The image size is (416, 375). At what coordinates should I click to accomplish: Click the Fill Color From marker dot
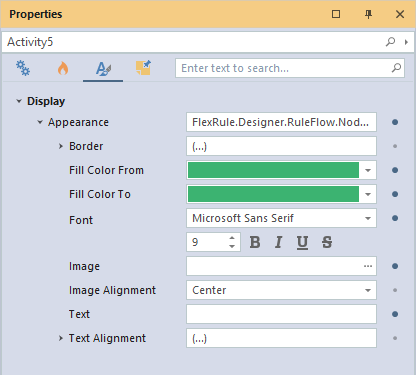(x=395, y=170)
